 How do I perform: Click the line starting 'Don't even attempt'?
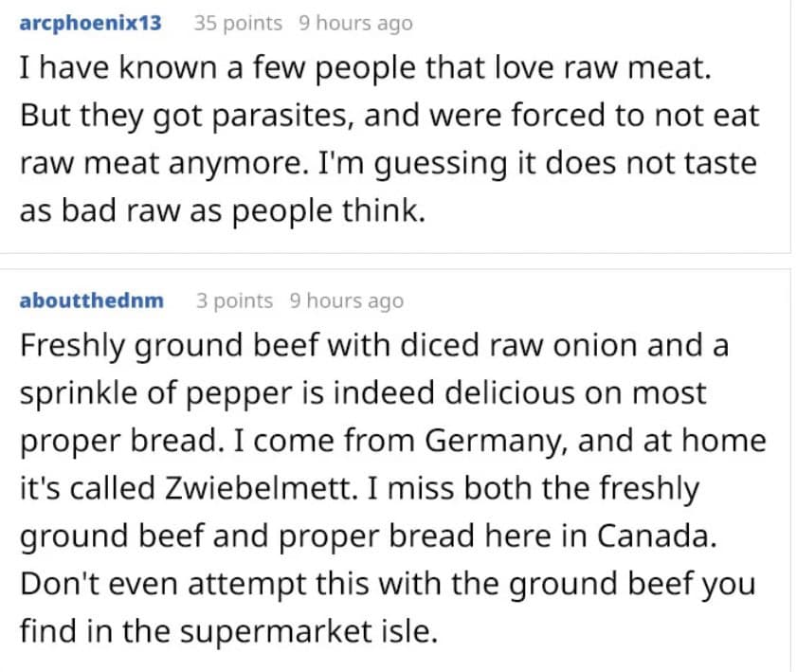[x=388, y=584]
